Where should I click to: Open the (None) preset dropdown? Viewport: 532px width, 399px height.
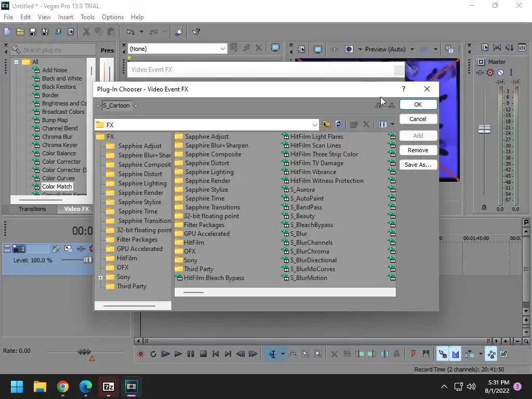pos(222,49)
